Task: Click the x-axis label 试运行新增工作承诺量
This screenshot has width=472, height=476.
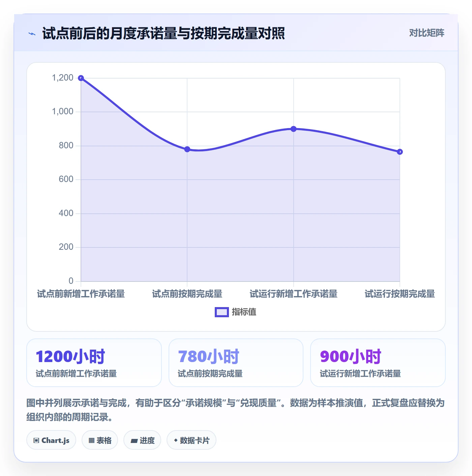Action: (x=294, y=294)
